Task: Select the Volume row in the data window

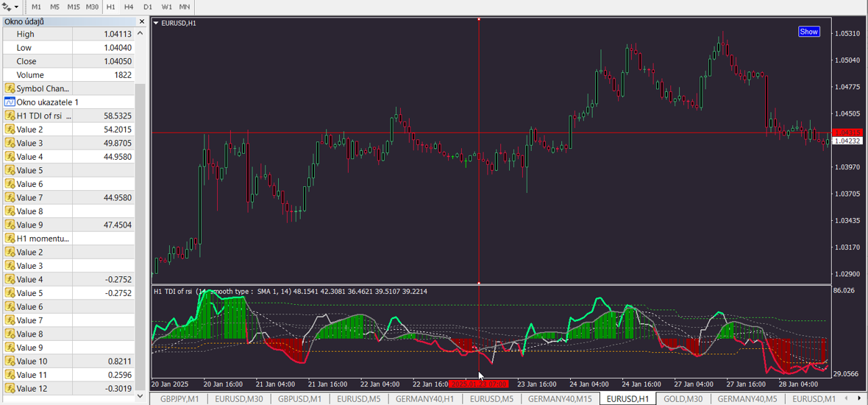Action: coord(68,75)
